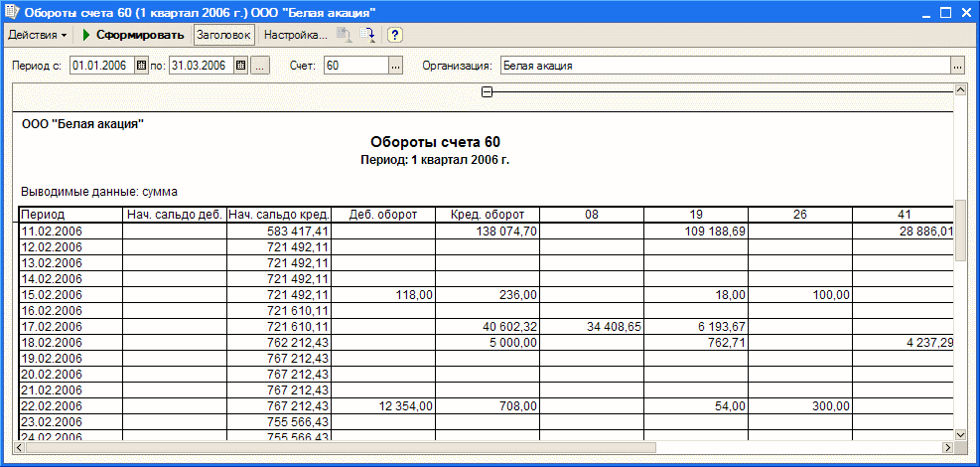Click the cell with value 28 886,01
The width and height of the screenshot is (980, 467).
(x=904, y=232)
